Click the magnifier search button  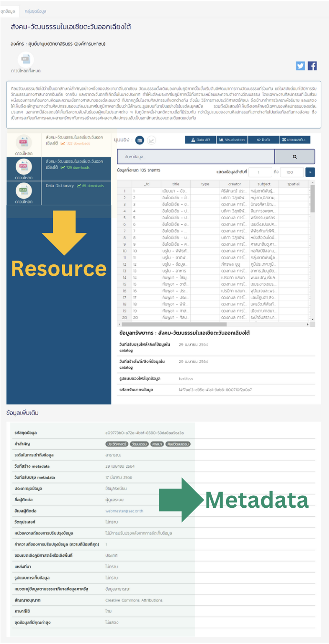tap(295, 156)
